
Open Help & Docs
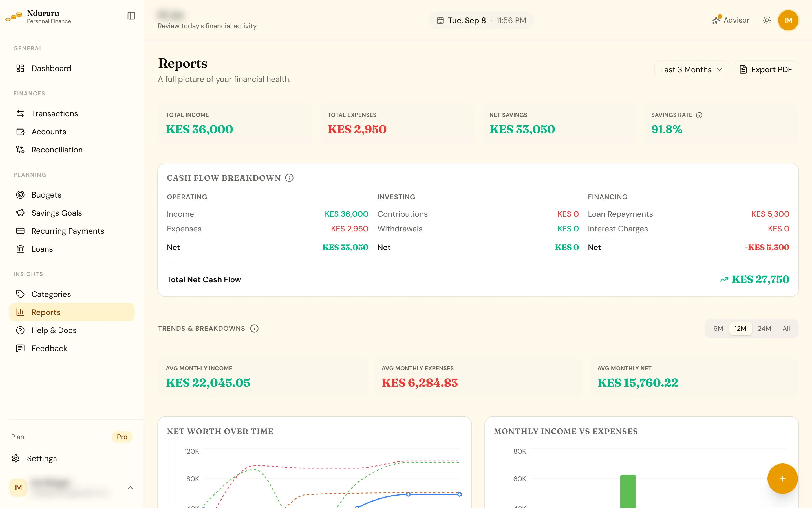pyautogui.click(x=72, y=330)
